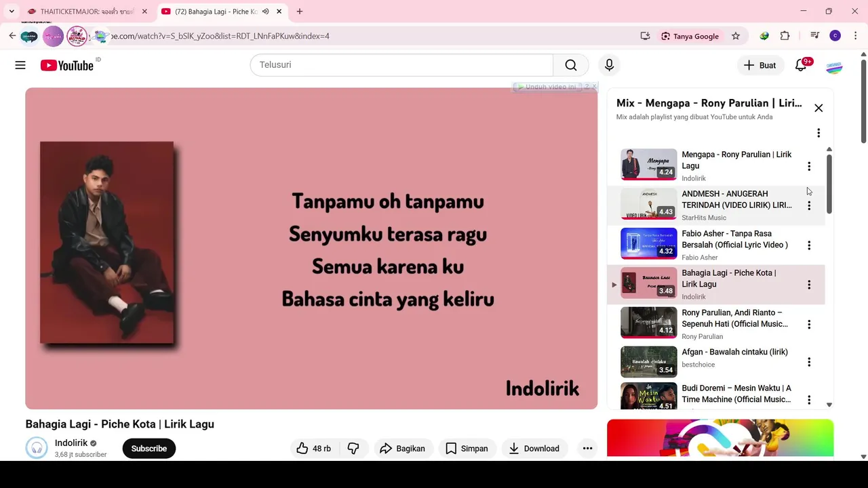Open options for Bahagia Lagi playlist item
The image size is (868, 488).
pyautogui.click(x=809, y=285)
